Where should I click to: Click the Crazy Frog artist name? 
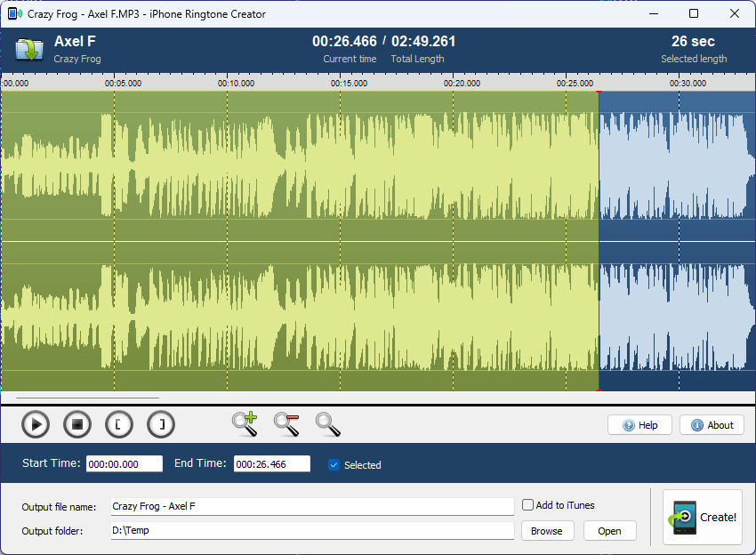[x=77, y=59]
